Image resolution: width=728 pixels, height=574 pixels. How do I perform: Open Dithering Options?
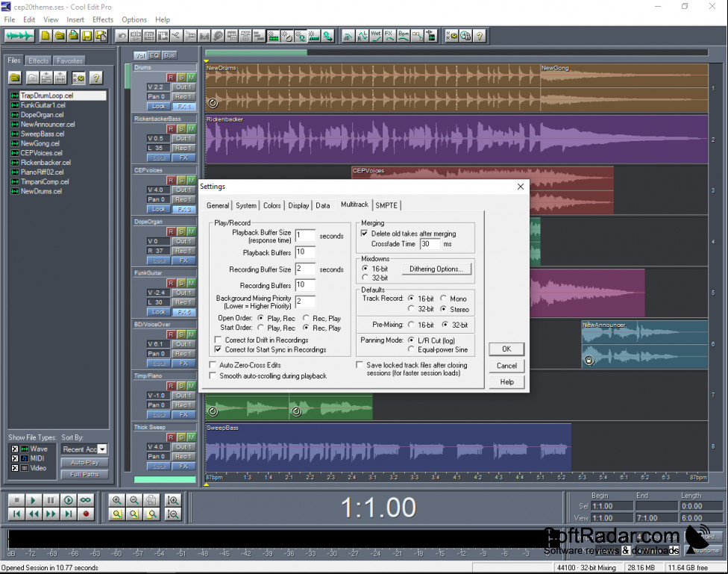pyautogui.click(x=436, y=269)
